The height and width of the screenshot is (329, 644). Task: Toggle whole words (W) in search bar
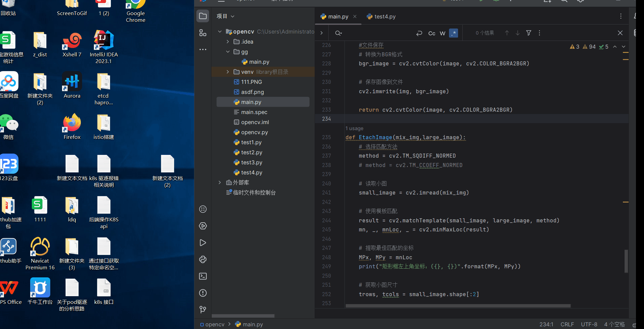[x=442, y=33]
